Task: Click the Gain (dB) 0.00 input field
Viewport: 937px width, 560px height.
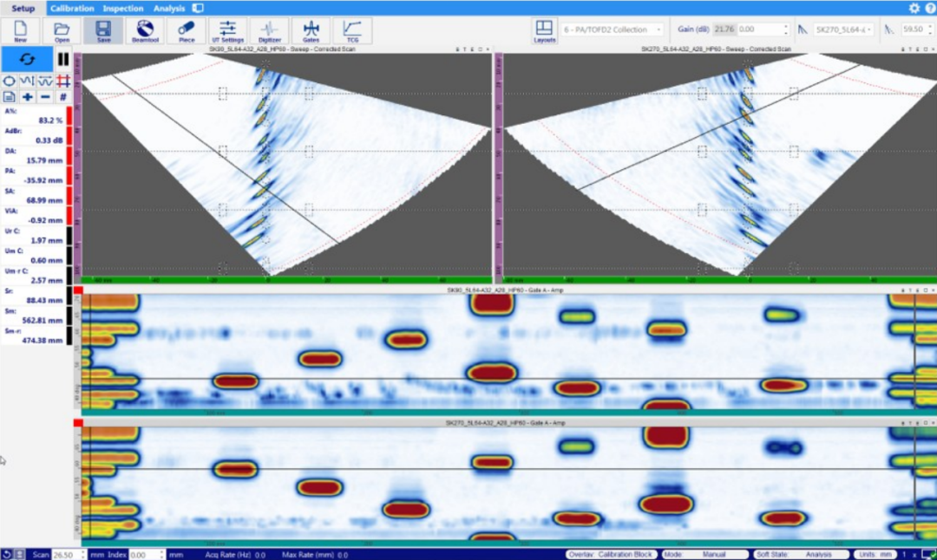Action: coord(759,29)
